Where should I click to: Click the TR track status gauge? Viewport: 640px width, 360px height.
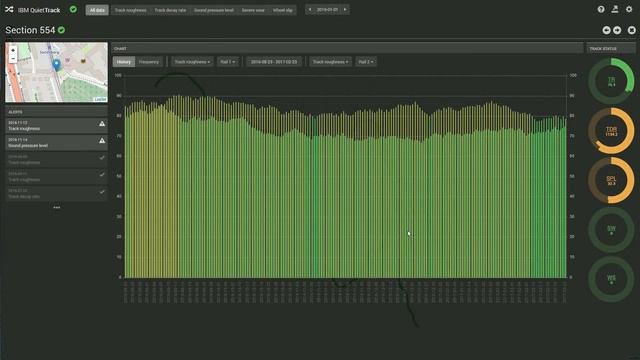pyautogui.click(x=611, y=81)
